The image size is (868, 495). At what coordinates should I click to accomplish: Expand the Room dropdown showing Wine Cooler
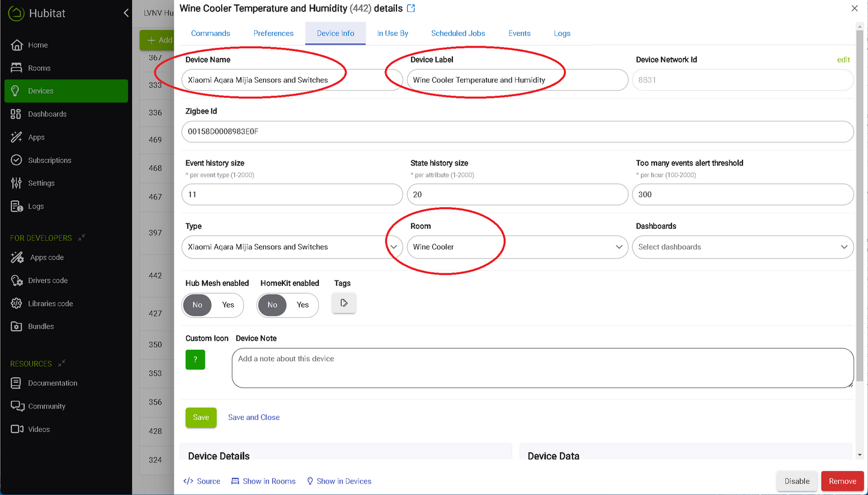pyautogui.click(x=517, y=247)
